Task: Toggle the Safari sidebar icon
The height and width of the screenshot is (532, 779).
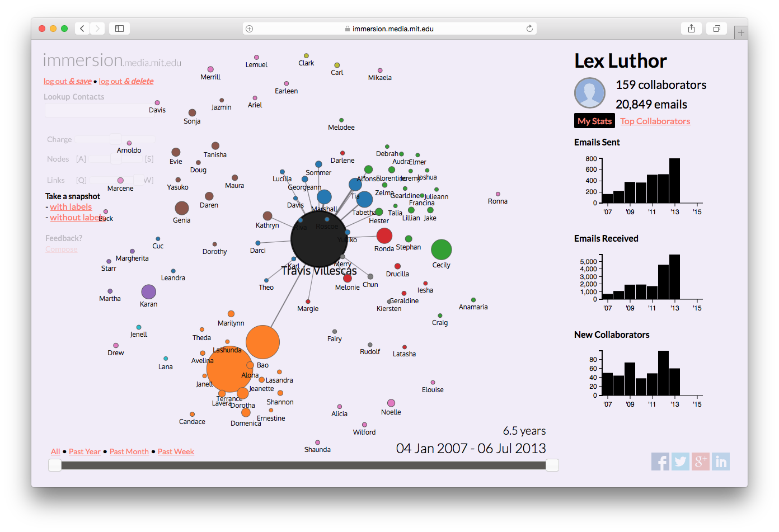Action: tap(119, 29)
